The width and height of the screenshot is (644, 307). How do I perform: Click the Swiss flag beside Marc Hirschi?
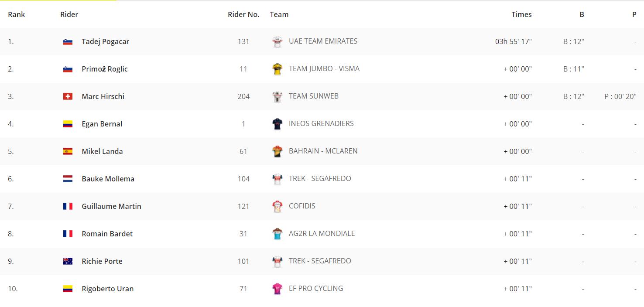tap(68, 96)
